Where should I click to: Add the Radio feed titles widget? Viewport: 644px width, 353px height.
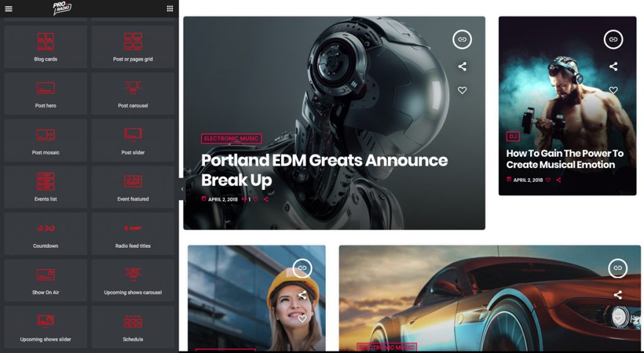pyautogui.click(x=133, y=233)
